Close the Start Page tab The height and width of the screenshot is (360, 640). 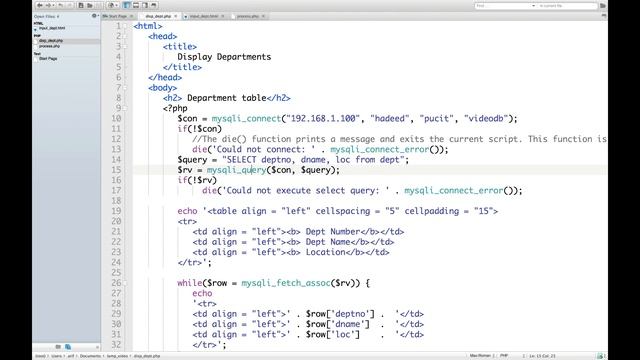point(131,16)
